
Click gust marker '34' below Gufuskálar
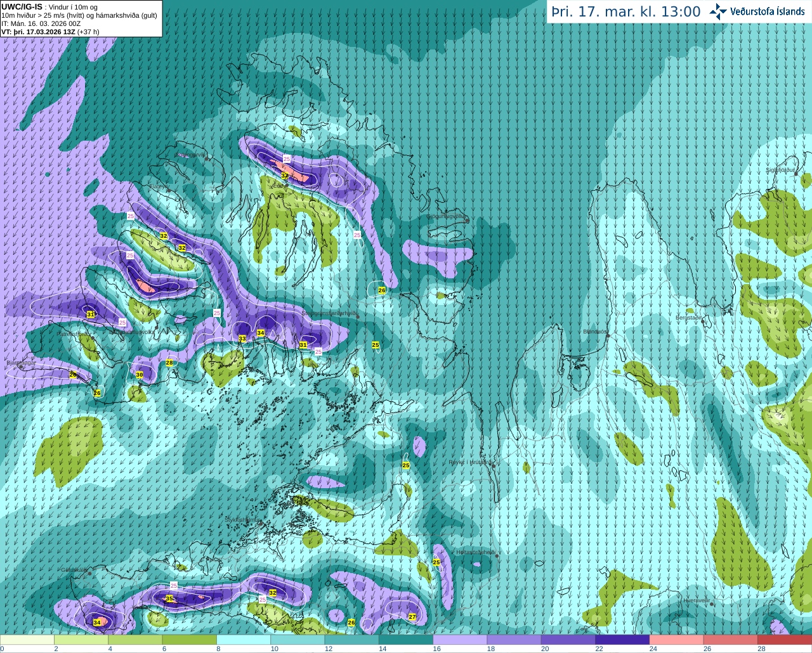[x=97, y=623]
